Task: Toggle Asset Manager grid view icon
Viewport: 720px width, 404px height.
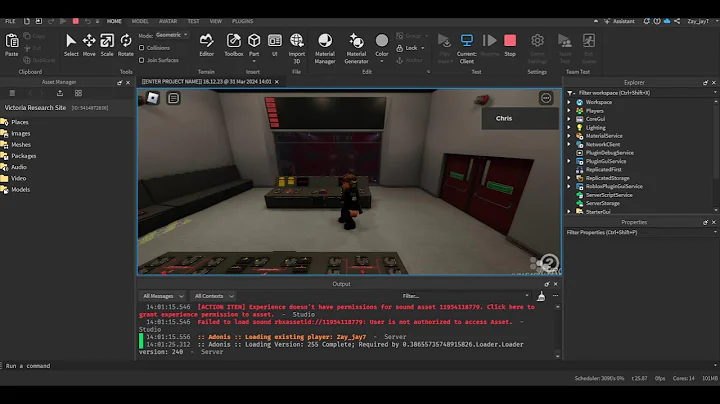Action: (79, 93)
